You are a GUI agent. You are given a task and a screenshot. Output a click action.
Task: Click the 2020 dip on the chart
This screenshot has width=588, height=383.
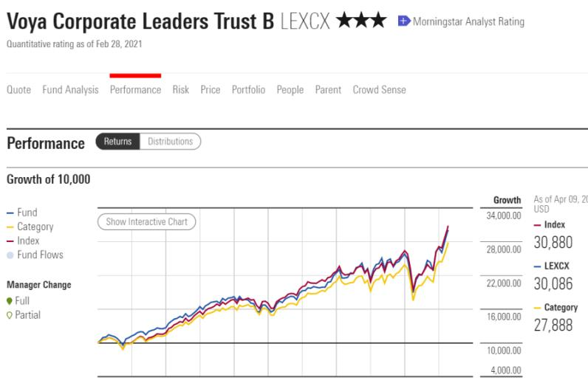coord(413,294)
